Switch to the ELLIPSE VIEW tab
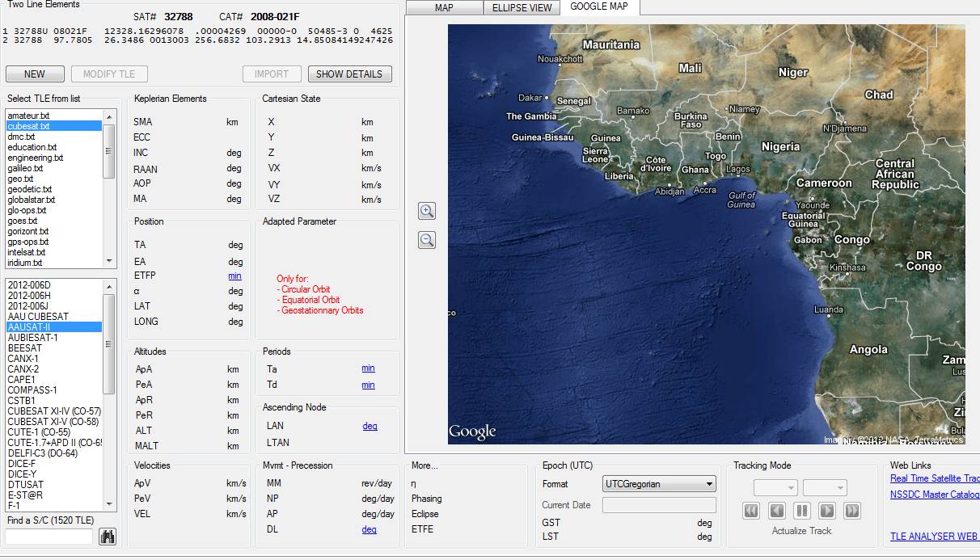980x560 pixels. [x=522, y=7]
